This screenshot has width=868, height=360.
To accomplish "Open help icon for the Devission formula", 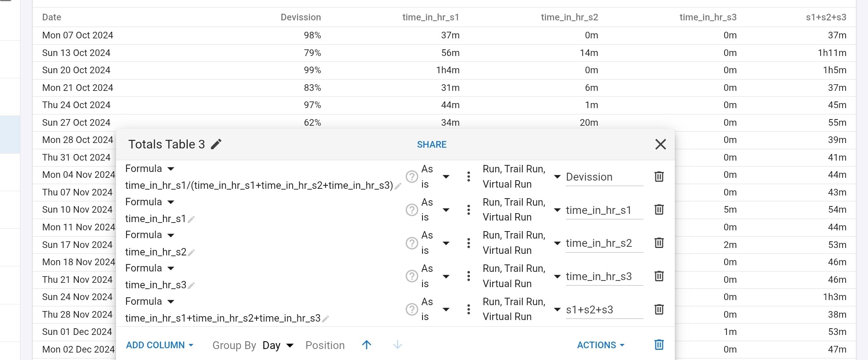I will pyautogui.click(x=411, y=177).
